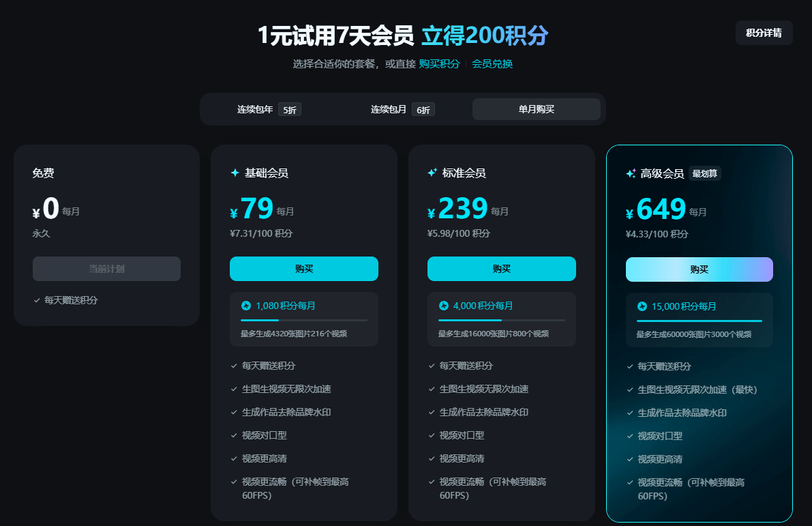Click the ¥0 每月 price
The image size is (812, 526).
(x=56, y=208)
